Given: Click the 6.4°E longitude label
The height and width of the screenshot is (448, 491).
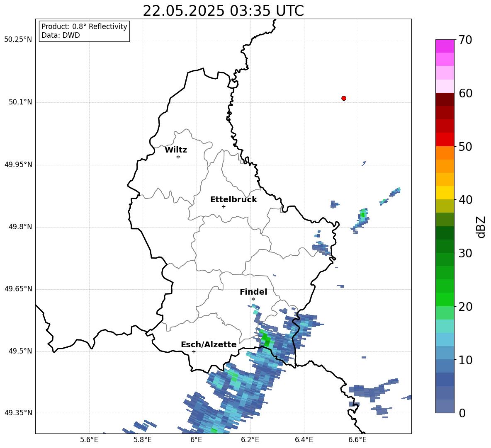Looking at the screenshot, I should point(304,440).
